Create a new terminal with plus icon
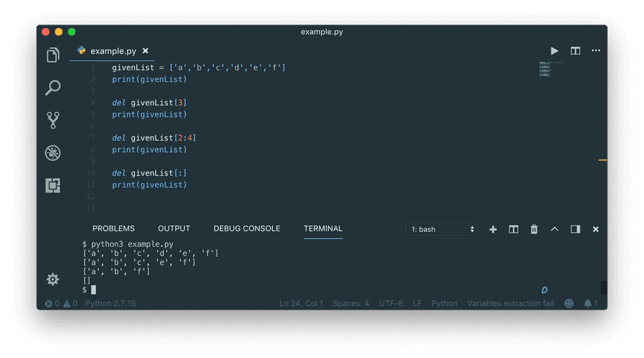The image size is (644, 358). point(493,229)
